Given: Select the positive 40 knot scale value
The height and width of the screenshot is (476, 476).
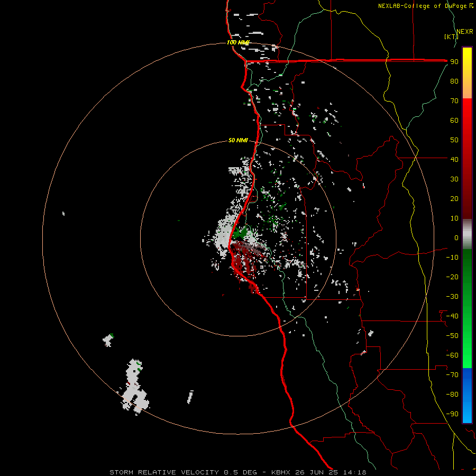Looking at the screenshot, I should [454, 159].
